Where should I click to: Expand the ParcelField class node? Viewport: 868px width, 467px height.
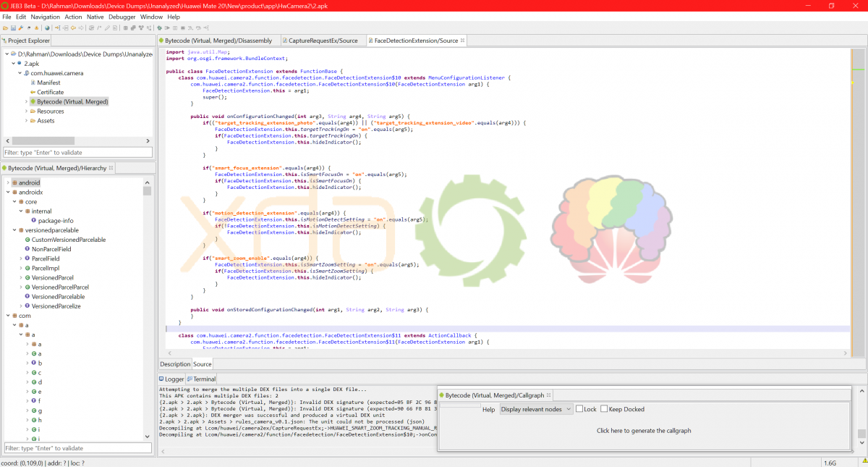click(20, 258)
